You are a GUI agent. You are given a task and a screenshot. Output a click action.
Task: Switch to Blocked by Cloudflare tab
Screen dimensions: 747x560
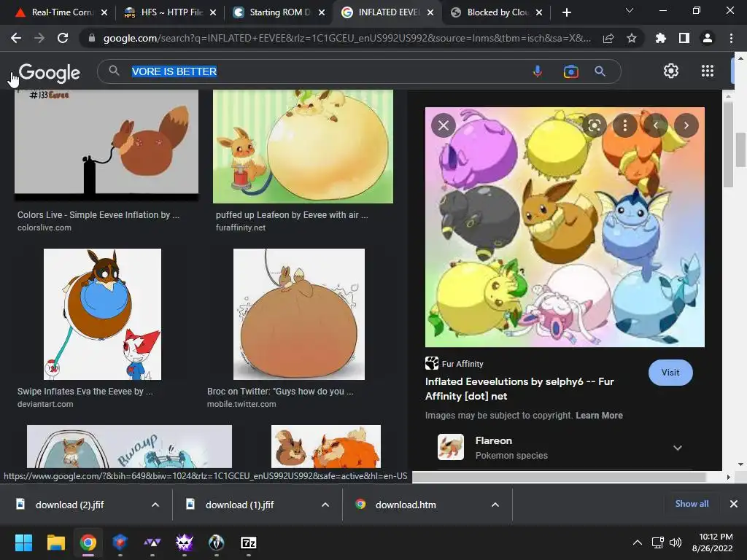pos(497,12)
